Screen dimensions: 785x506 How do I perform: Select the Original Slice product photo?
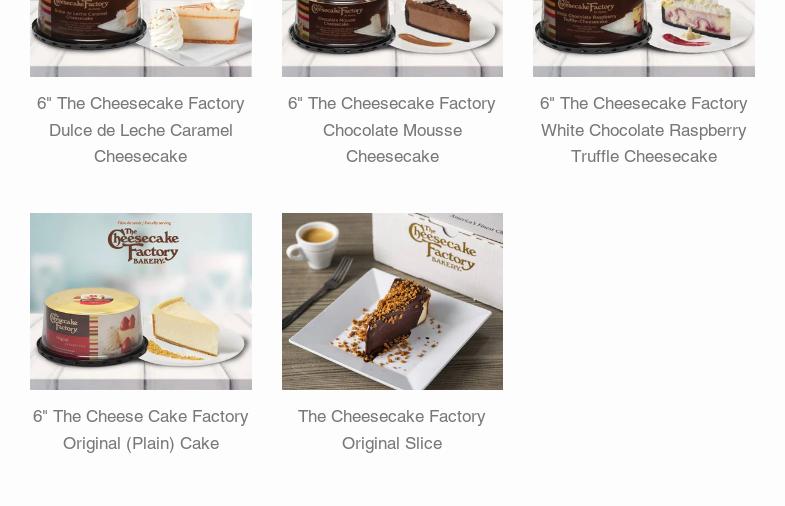coord(392,301)
